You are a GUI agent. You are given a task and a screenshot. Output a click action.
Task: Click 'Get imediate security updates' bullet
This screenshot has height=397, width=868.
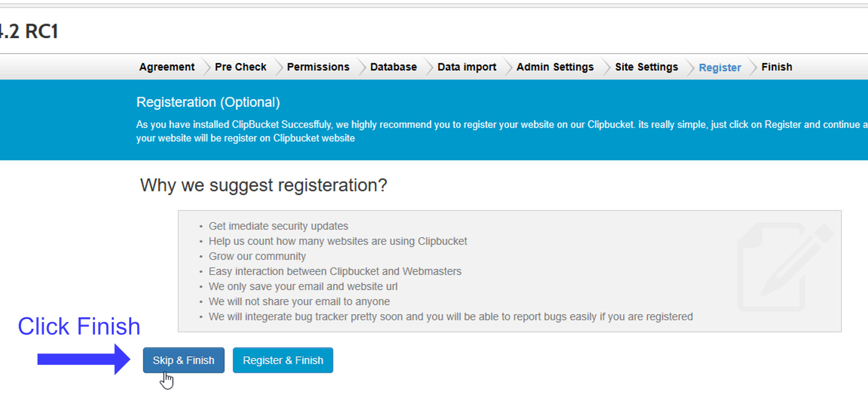point(279,226)
